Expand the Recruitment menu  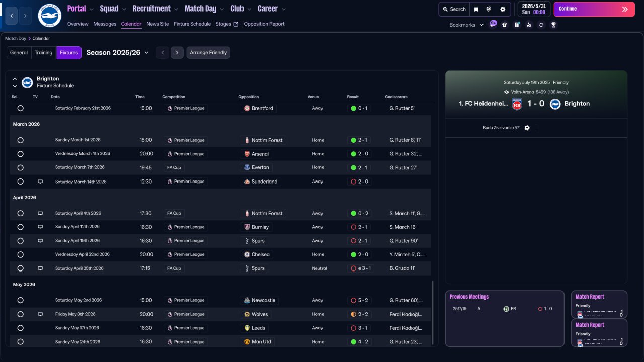click(x=155, y=9)
